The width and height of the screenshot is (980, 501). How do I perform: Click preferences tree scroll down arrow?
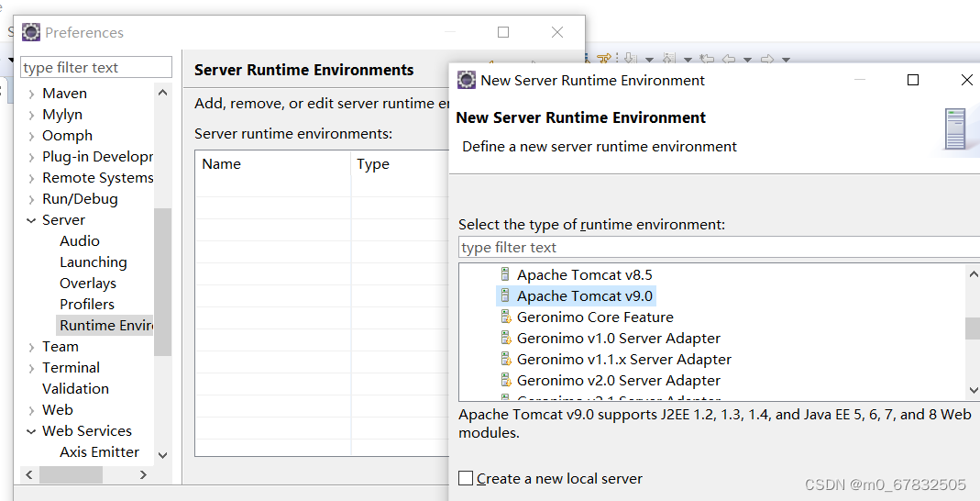pos(163,455)
